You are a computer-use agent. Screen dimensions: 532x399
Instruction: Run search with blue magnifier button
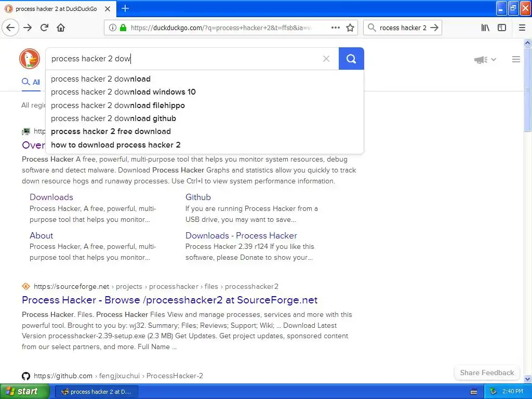[x=351, y=59]
